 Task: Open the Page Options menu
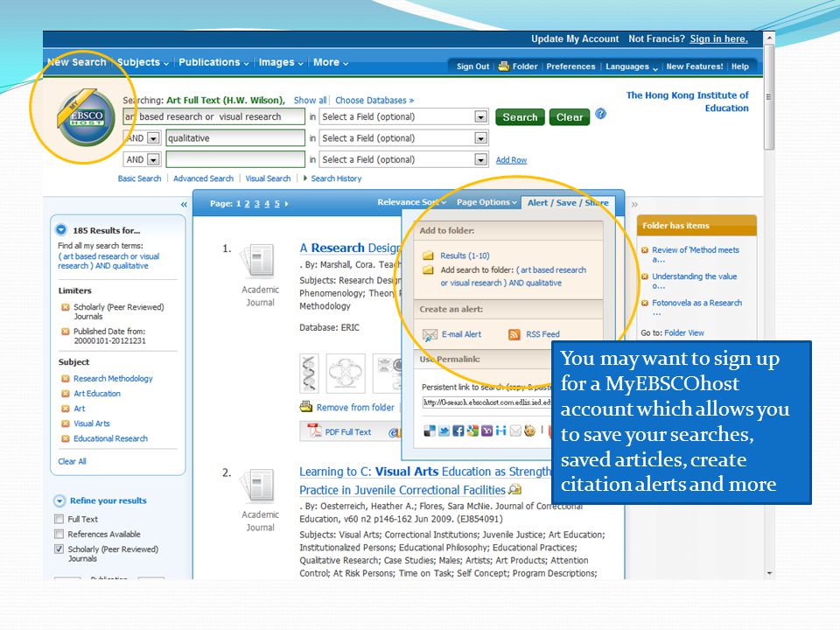pyautogui.click(x=486, y=202)
